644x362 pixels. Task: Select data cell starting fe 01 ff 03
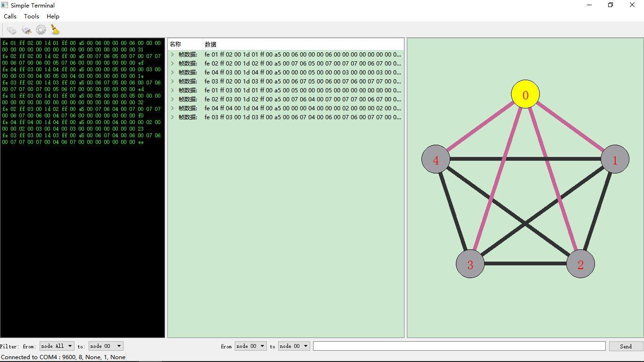tap(303, 90)
